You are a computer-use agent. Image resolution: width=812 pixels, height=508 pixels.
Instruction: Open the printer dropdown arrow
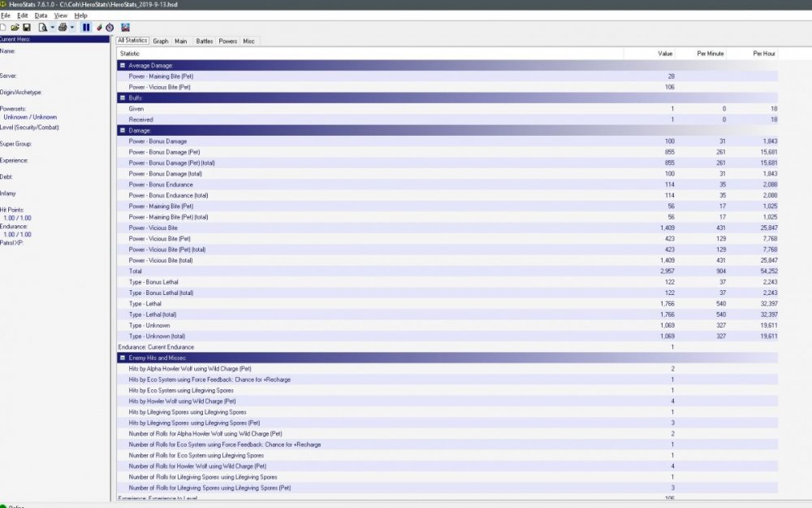pos(71,27)
